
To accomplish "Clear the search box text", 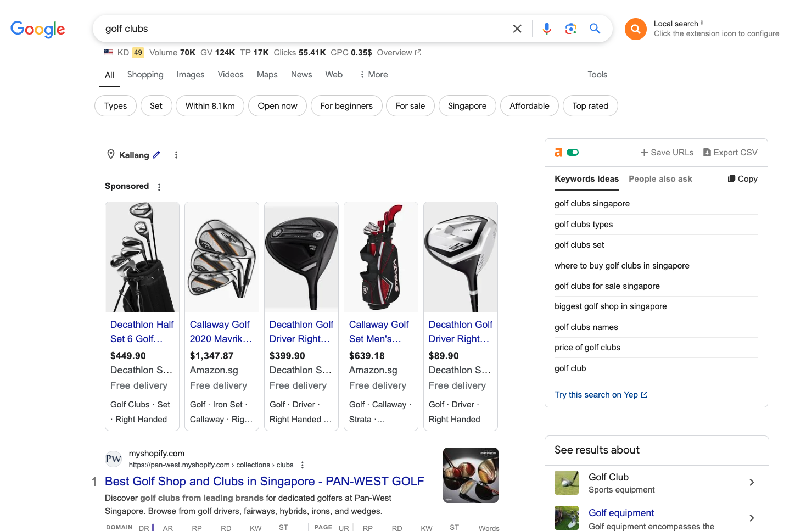I will [x=517, y=29].
